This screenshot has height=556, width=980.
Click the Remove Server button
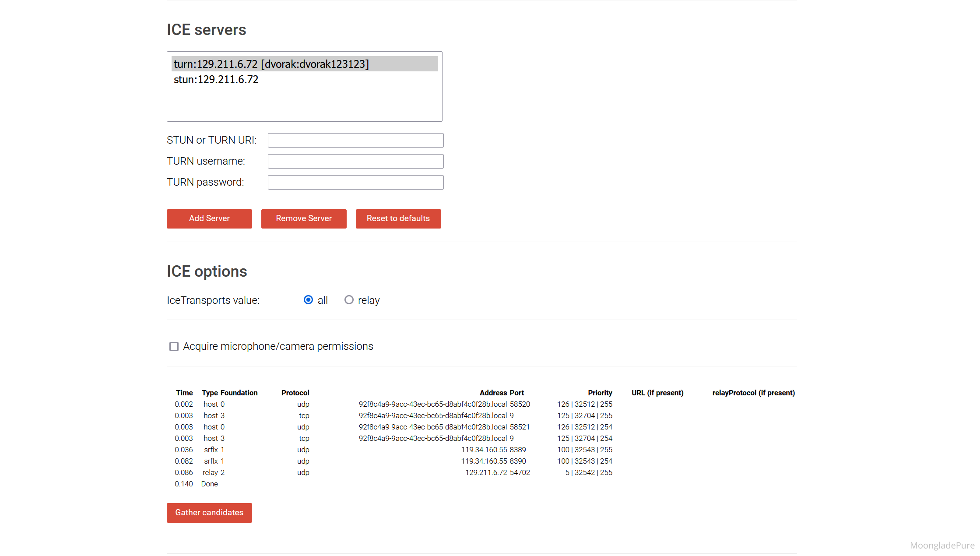click(x=303, y=218)
